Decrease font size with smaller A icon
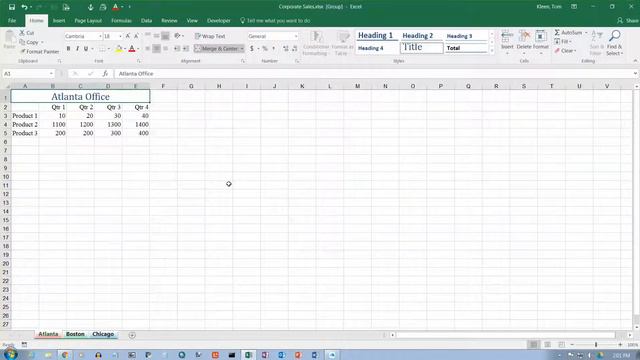This screenshot has height=360, width=640. pyautogui.click(x=136, y=36)
